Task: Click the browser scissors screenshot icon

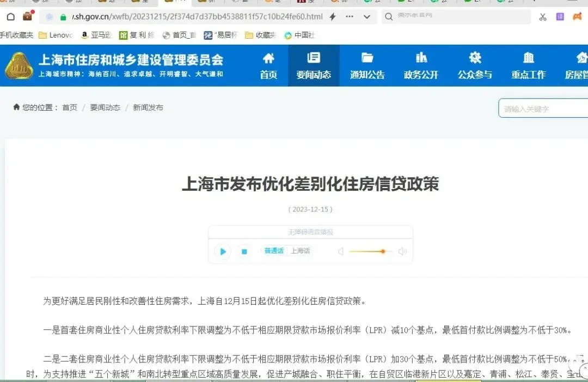Action: pos(542,17)
